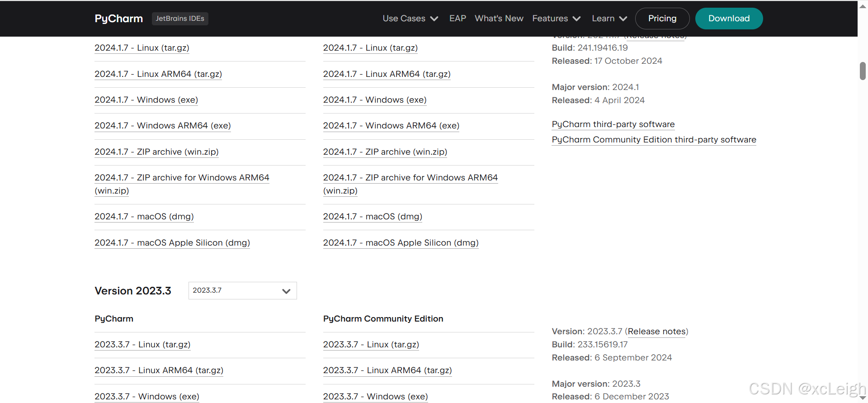Download Community Edition 2024.1.7 ZIP for Windows ARM64
Image resolution: width=868 pixels, height=403 pixels.
coord(410,184)
